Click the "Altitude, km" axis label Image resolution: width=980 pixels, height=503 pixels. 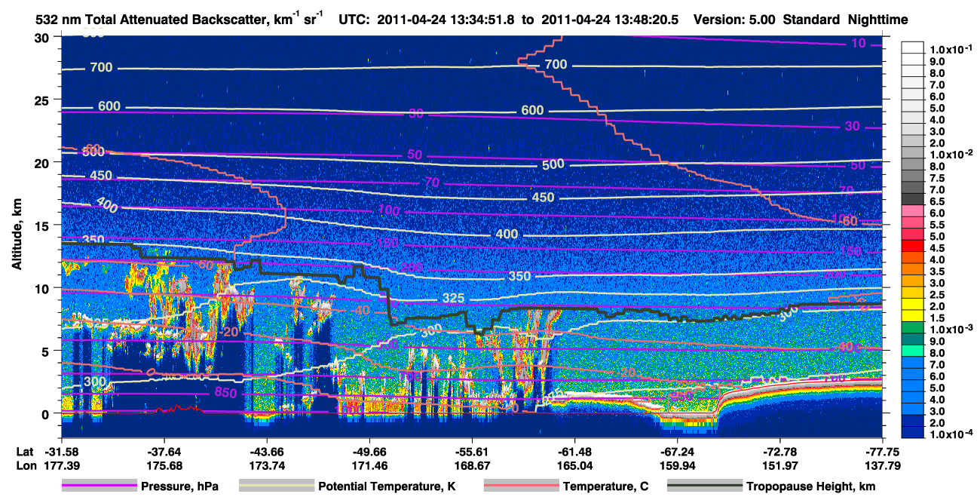point(17,236)
